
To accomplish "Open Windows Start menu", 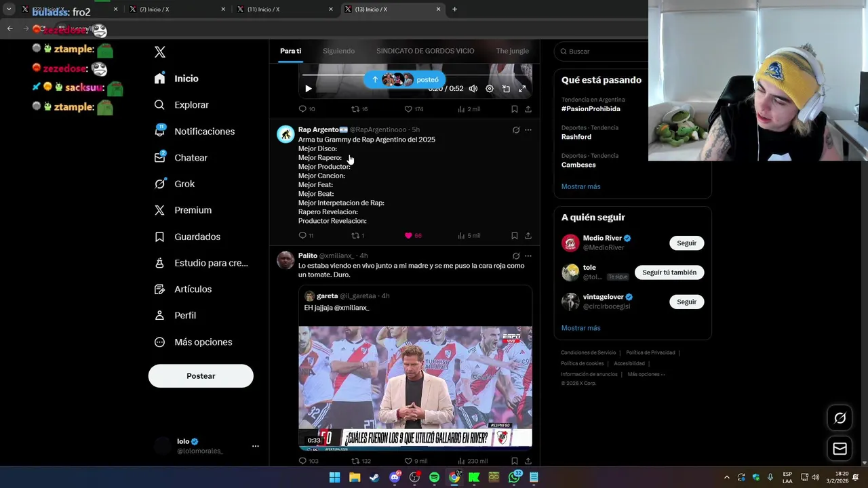I will (x=334, y=477).
